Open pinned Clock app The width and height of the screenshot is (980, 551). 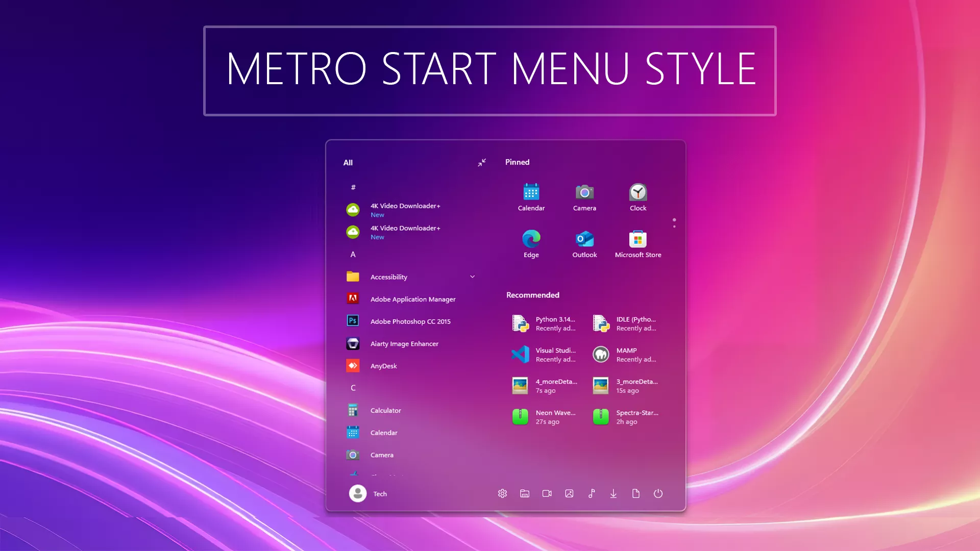coord(638,197)
